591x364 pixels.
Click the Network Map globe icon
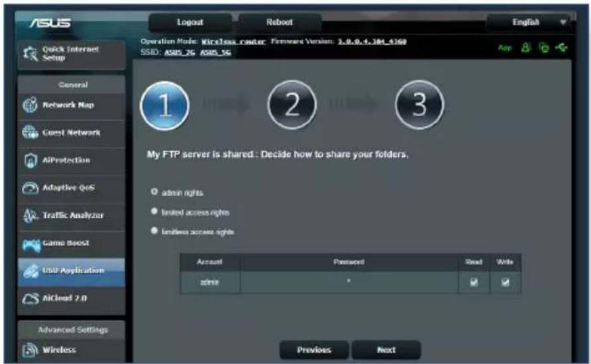click(30, 105)
